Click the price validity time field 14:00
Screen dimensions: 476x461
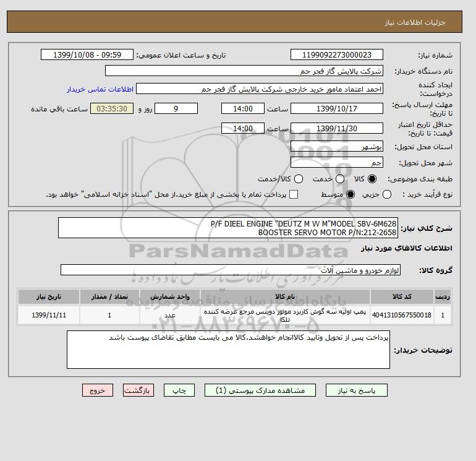243,128
